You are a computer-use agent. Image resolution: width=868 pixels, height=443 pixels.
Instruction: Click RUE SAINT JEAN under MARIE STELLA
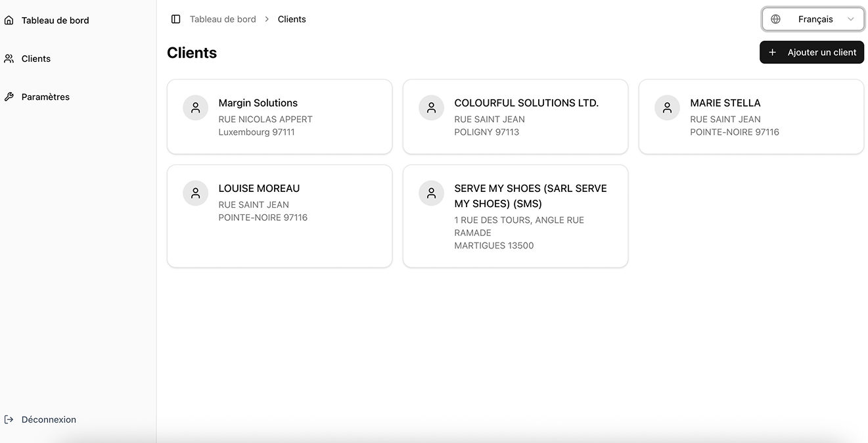click(725, 119)
